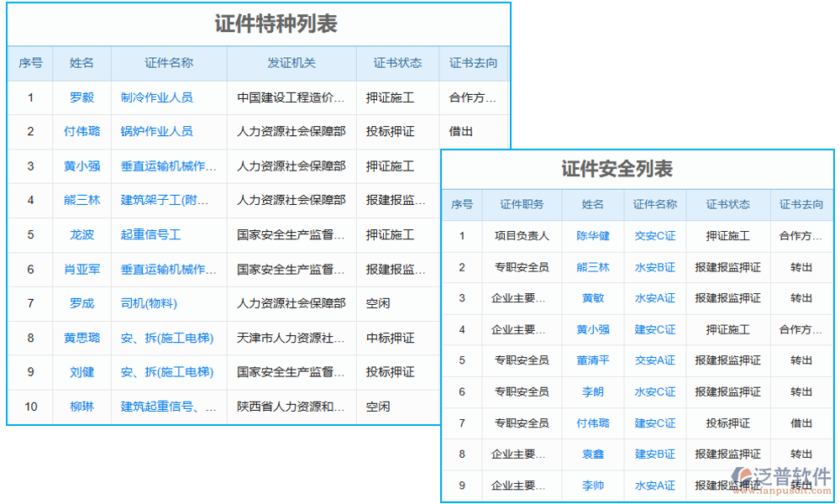
Task: View 龙波's record in row five
Action: 81,235
